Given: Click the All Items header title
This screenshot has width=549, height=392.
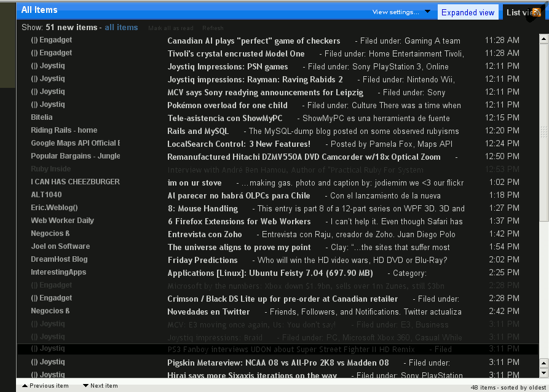Looking at the screenshot, I should click(x=39, y=10).
